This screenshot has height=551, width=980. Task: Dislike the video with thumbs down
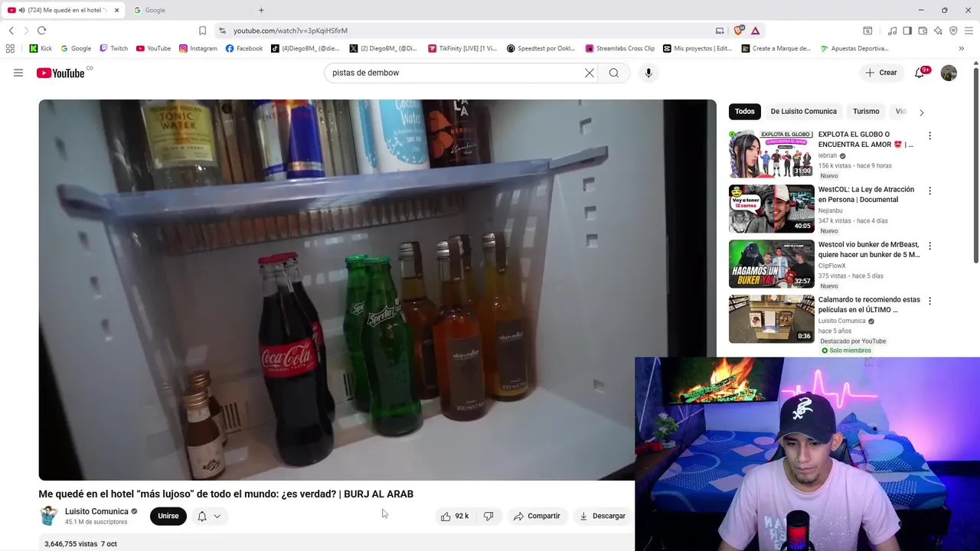tap(488, 516)
